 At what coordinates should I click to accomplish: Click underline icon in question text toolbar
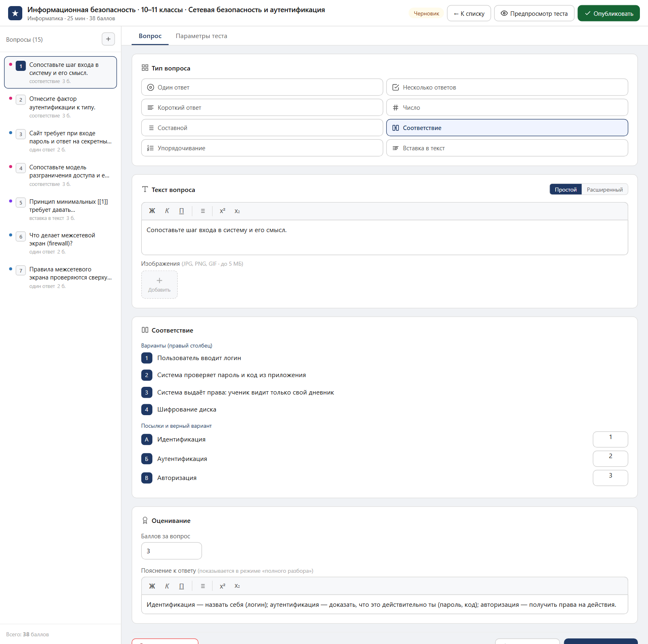(181, 211)
